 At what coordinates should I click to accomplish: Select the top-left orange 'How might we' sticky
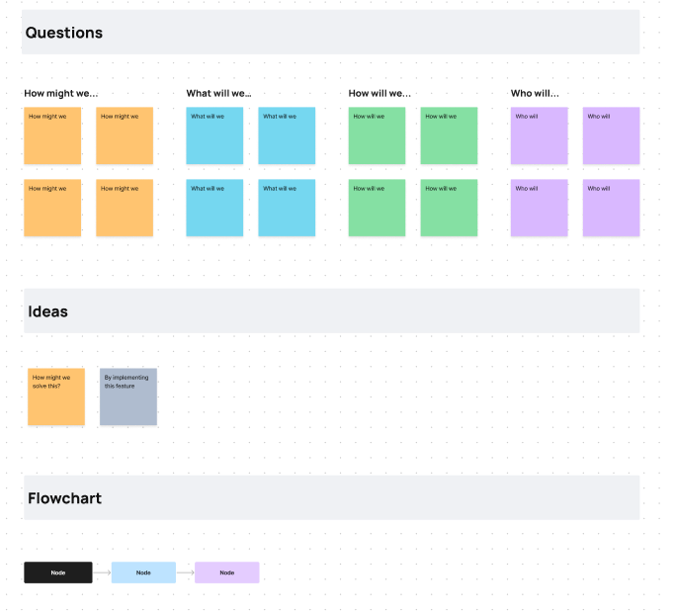(x=52, y=135)
